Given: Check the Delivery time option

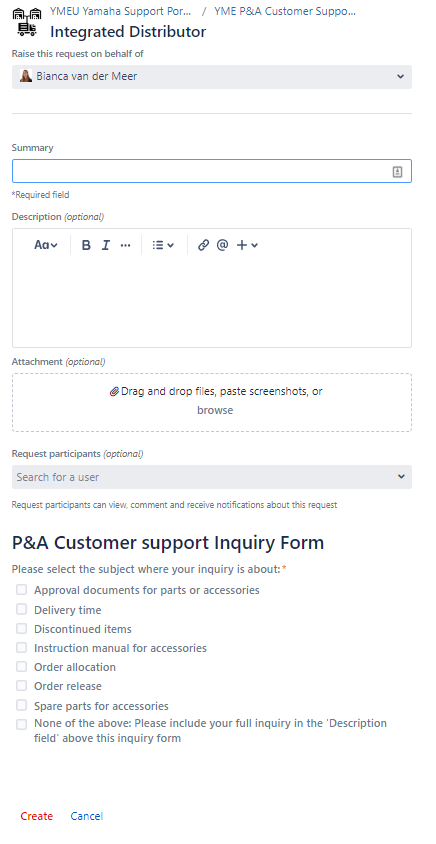Looking at the screenshot, I should point(22,609).
